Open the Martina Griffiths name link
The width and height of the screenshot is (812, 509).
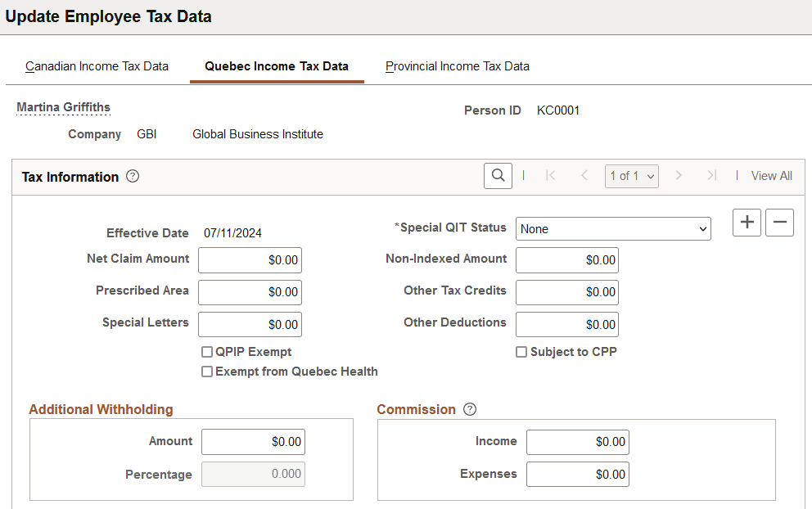pyautogui.click(x=63, y=106)
